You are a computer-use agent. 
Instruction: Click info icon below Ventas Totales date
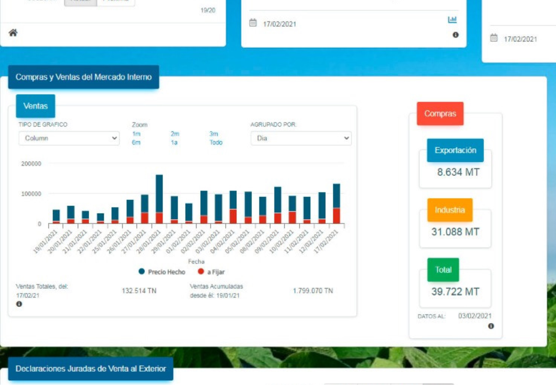point(19,304)
